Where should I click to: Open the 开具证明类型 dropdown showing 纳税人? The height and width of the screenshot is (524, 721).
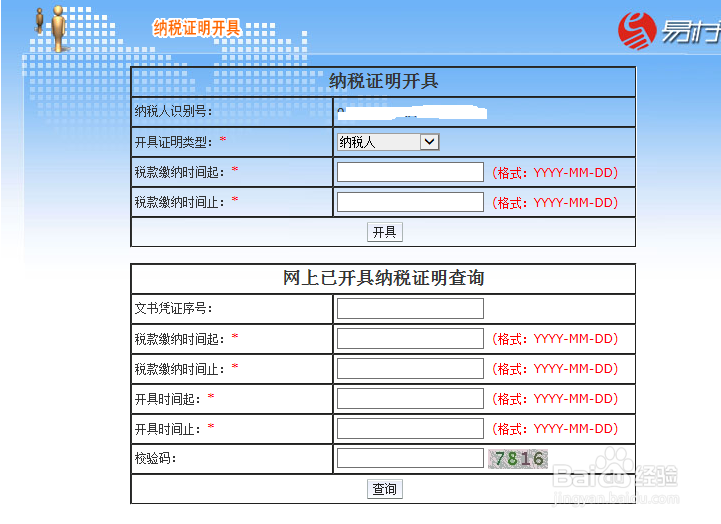(388, 142)
